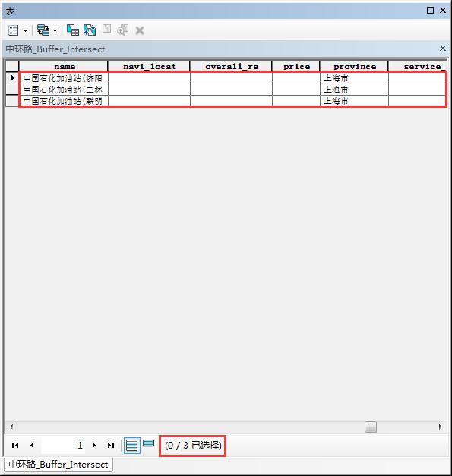Open the Table Options menu icon
This screenshot has width=452, height=476.
pos(14,30)
